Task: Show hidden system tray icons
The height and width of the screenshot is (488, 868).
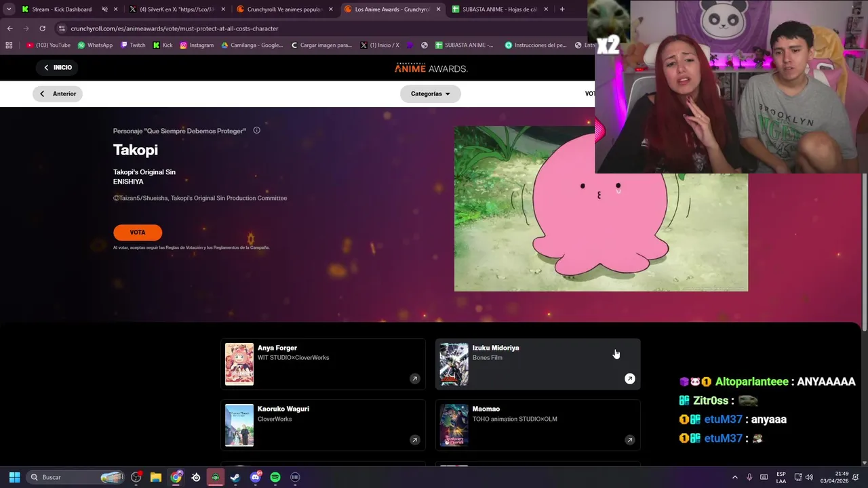Action: click(x=734, y=477)
